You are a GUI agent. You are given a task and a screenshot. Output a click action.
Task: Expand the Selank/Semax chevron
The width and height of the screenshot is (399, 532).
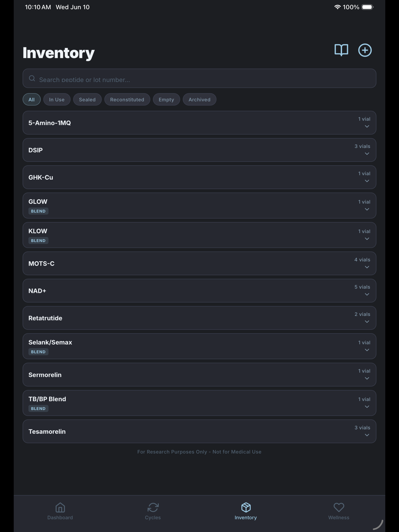point(367,350)
